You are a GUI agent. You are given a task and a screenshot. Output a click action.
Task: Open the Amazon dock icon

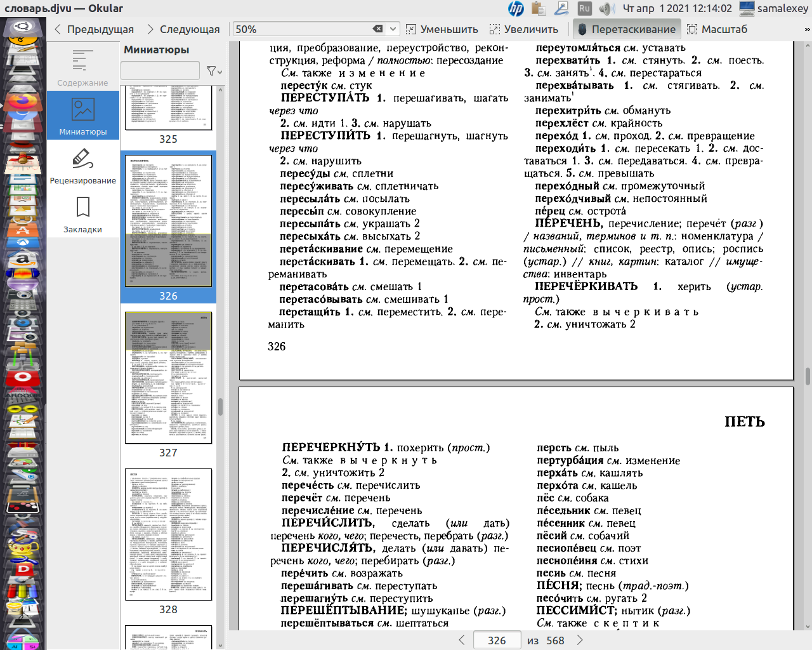point(23,258)
